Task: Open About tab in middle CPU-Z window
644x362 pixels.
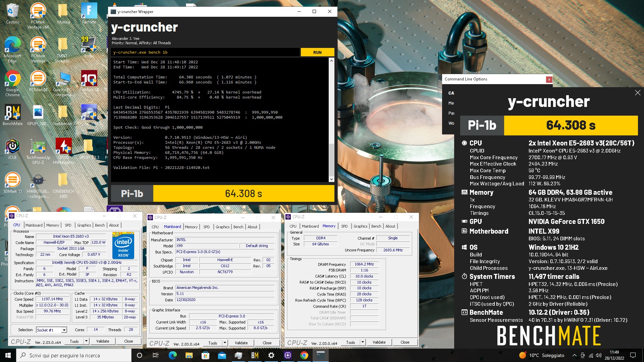Action: pos(253,227)
